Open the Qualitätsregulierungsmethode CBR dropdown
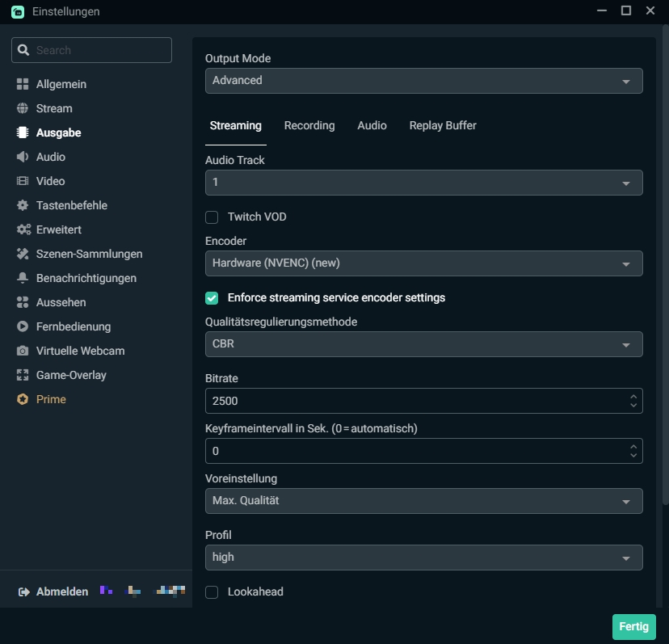Image resolution: width=669 pixels, height=644 pixels. coord(423,344)
